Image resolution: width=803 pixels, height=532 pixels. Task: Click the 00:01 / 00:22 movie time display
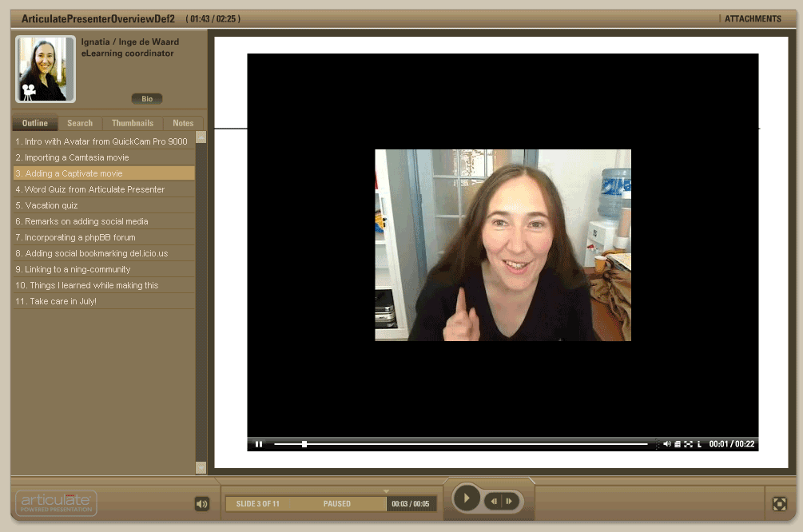point(731,444)
